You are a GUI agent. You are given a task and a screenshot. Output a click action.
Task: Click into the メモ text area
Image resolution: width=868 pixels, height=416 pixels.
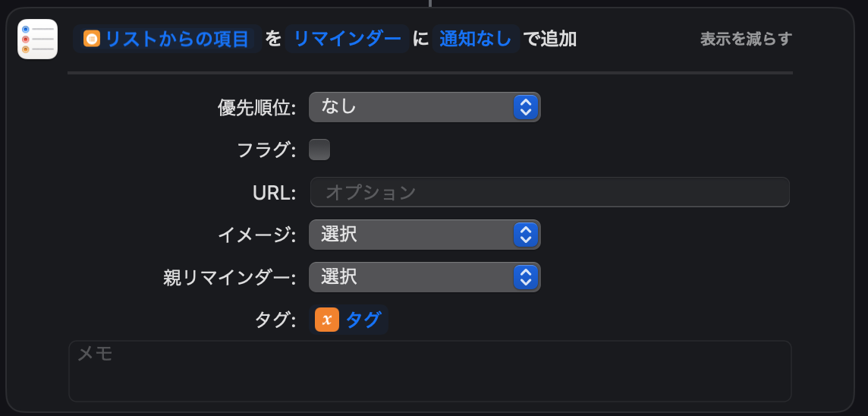(429, 371)
